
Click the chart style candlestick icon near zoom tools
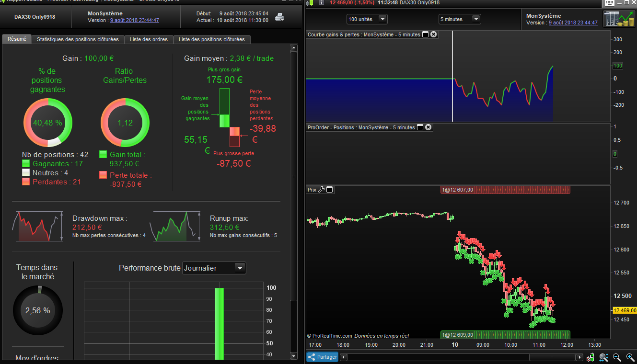pos(591,357)
